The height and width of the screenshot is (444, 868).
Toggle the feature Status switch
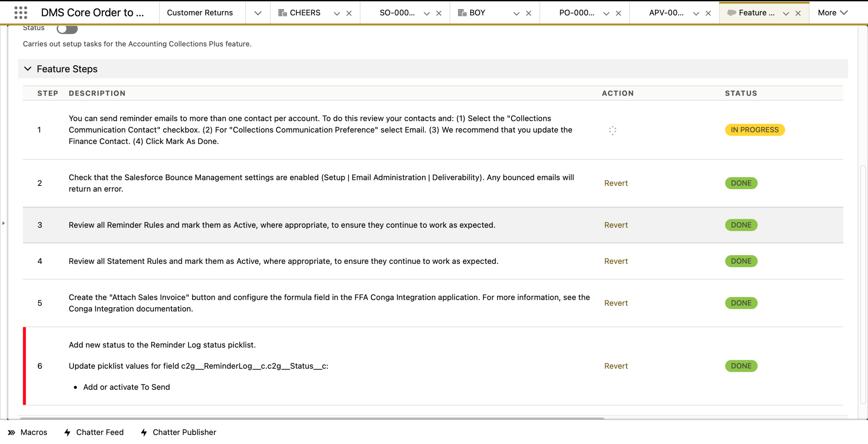tap(67, 28)
